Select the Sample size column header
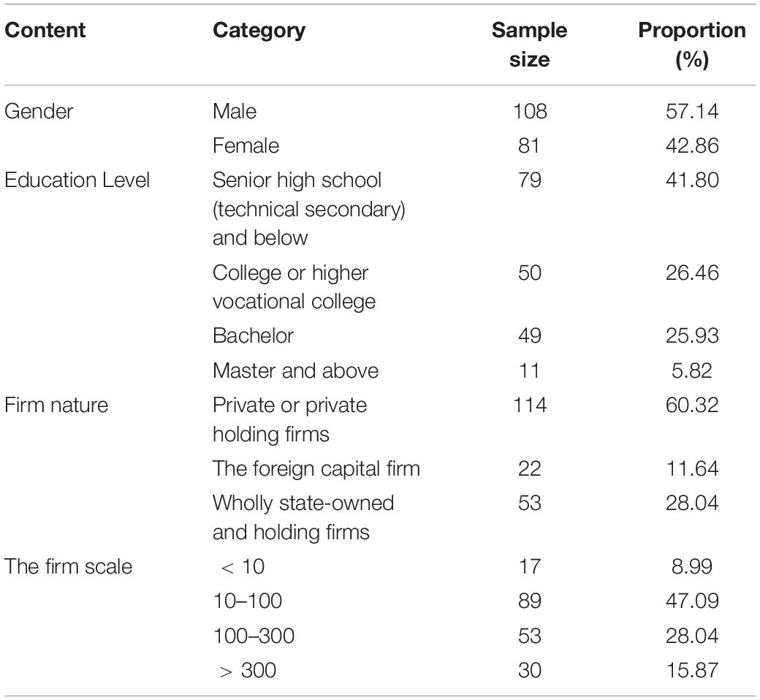760x700 pixels. (x=529, y=45)
